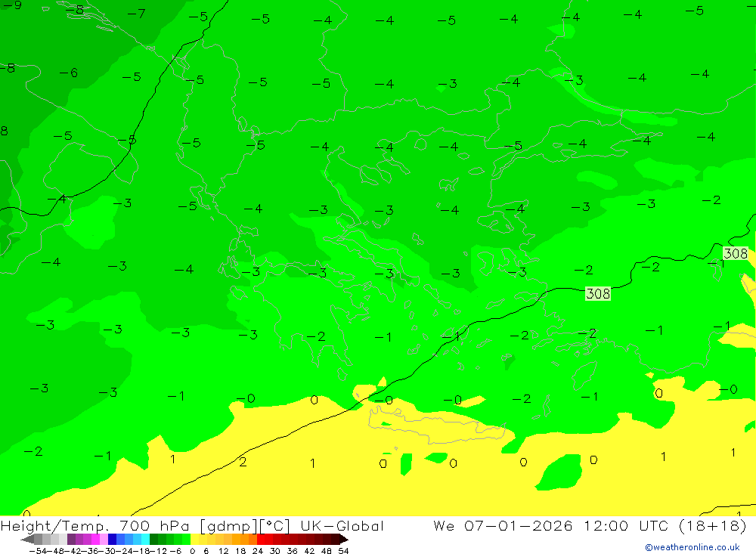The height and width of the screenshot is (554, 756).
Task: Click the '24' legend scale label
Action: 258,551
